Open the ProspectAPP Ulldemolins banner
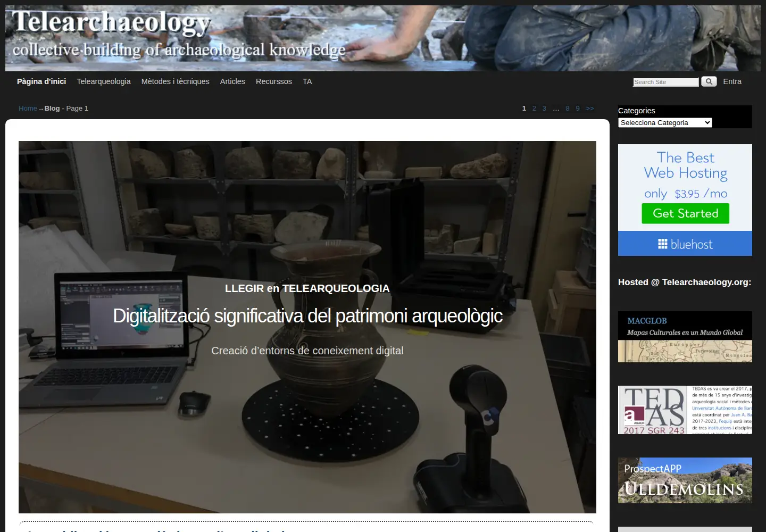Viewport: 766px width, 532px height. (685, 480)
